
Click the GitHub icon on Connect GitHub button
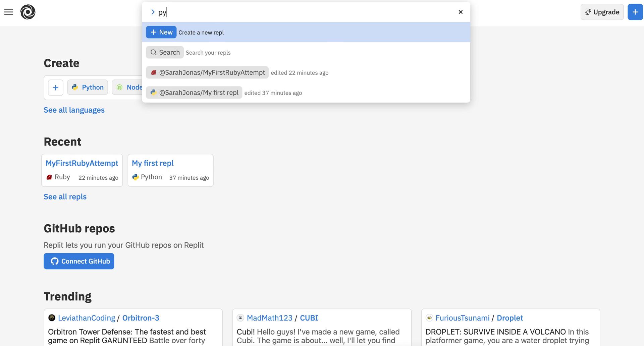coord(54,261)
